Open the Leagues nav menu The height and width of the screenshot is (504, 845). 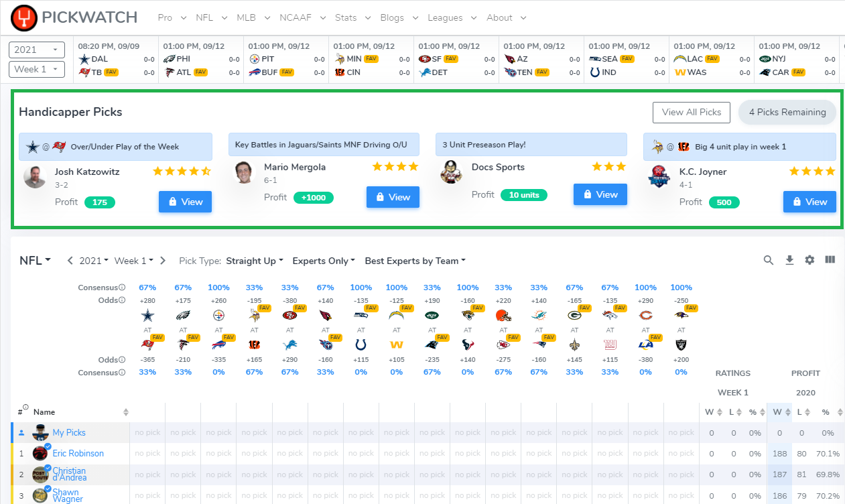tap(451, 17)
